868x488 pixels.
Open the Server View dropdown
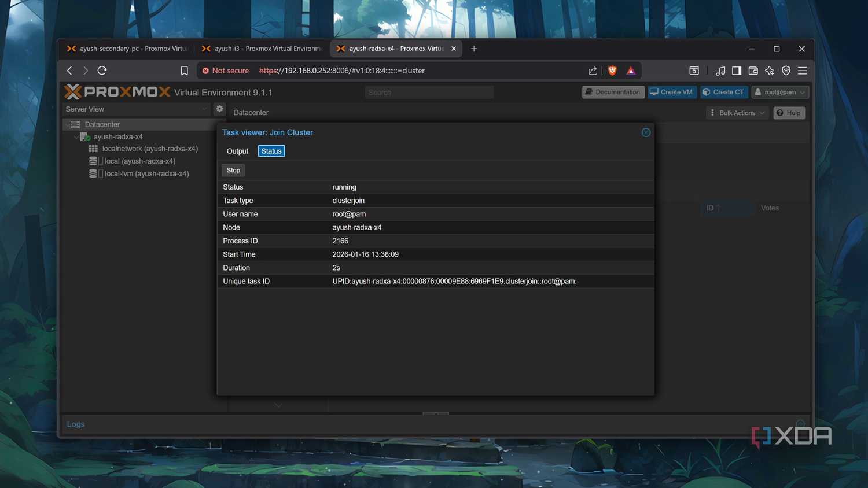(x=137, y=109)
